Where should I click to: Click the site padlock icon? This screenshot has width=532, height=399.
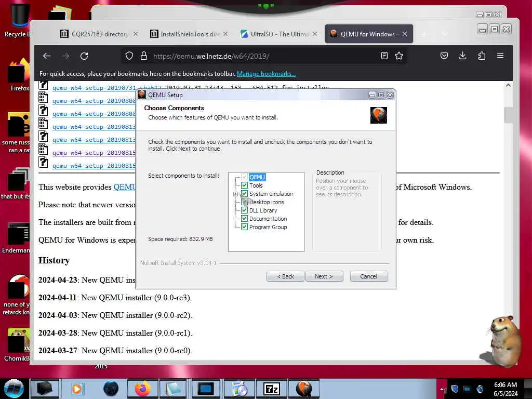tap(144, 56)
